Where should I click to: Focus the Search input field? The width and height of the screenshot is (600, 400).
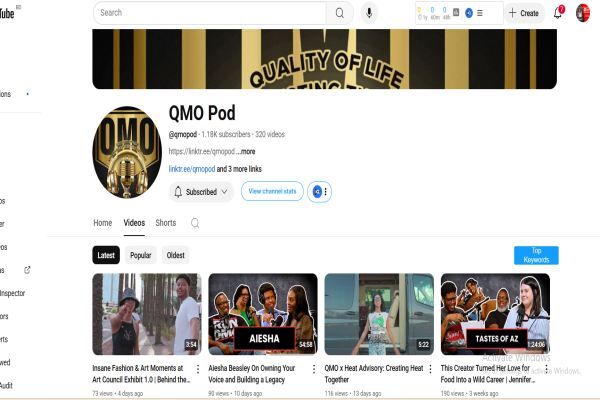coord(210,13)
